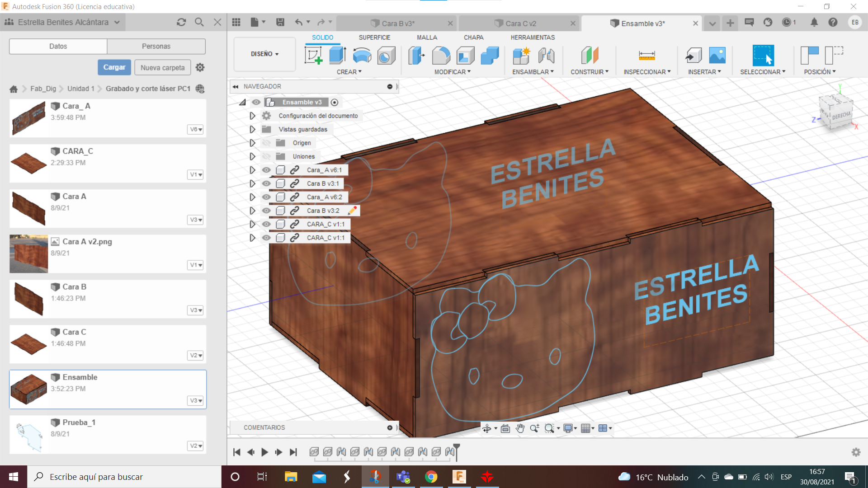This screenshot has height=488, width=868.
Task: Expand the grid settings dropdown arrow
Action: coord(593,428)
